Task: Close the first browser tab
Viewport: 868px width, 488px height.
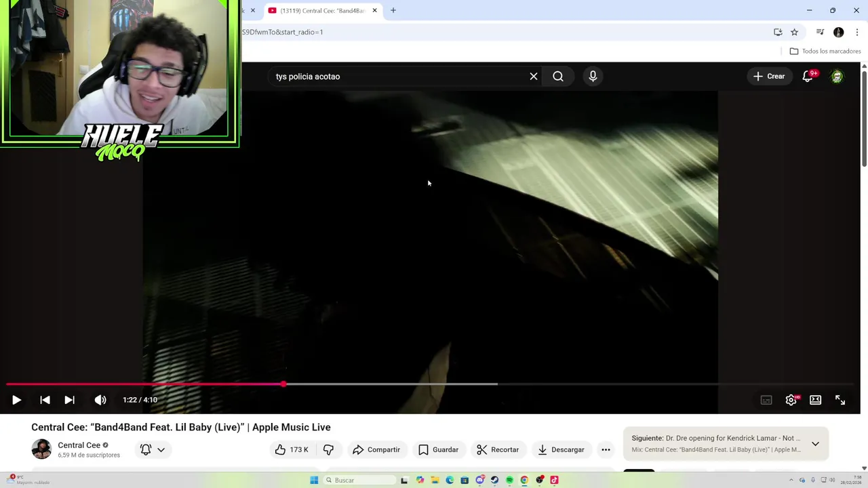Action: click(252, 10)
